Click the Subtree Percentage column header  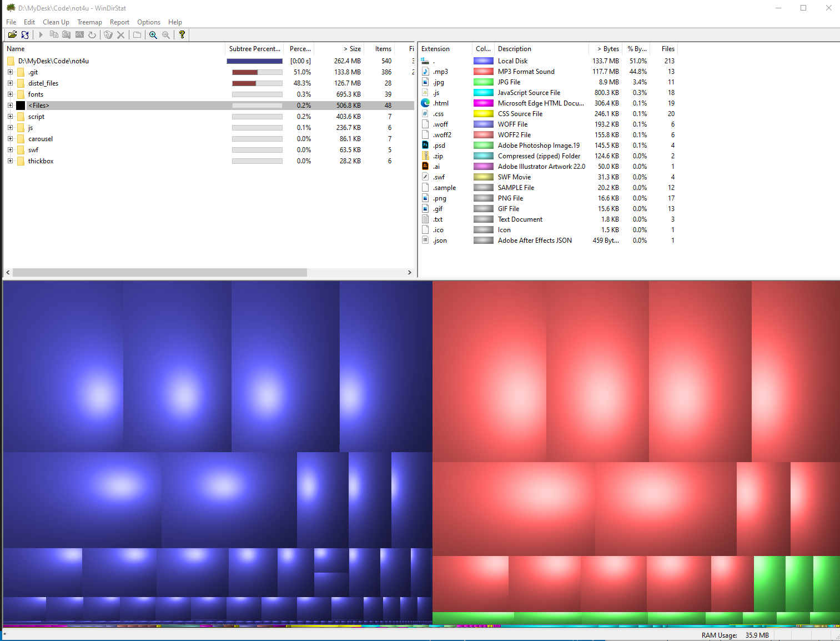(254, 49)
